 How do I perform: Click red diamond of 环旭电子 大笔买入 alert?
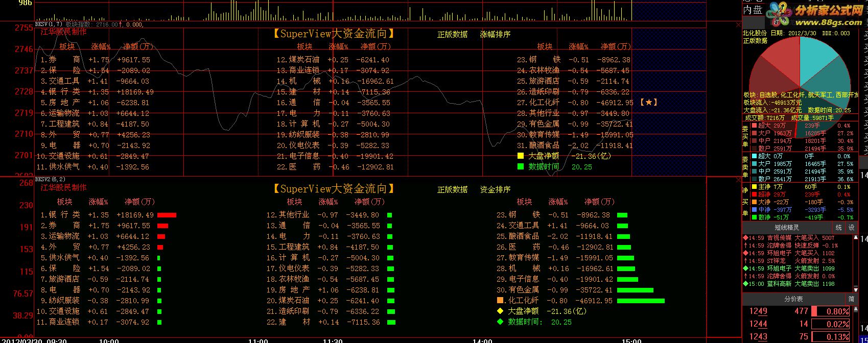(745, 253)
